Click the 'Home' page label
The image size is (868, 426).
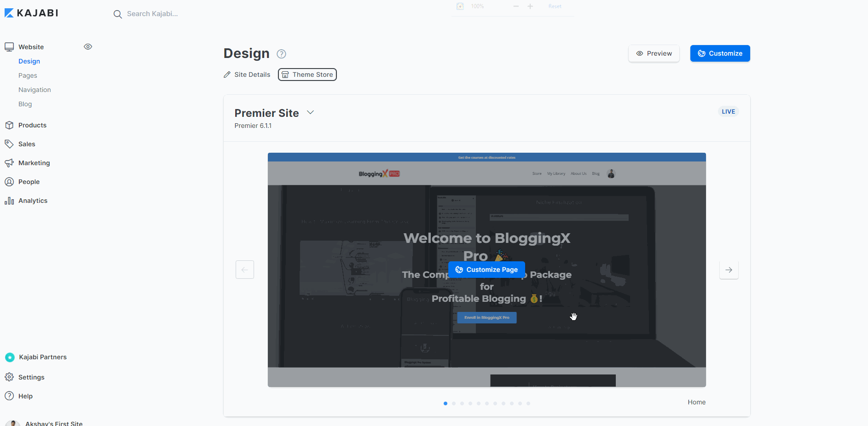coord(696,402)
